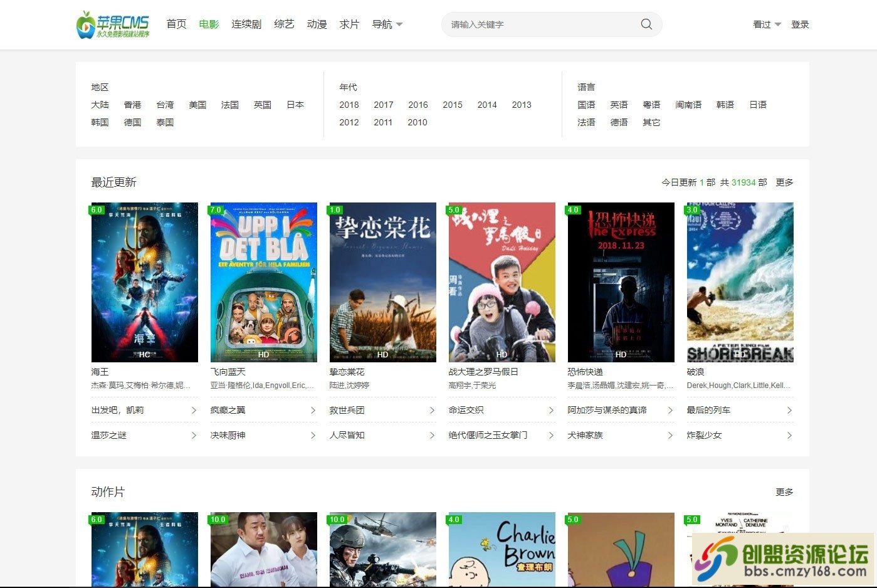Open 海王 poster in 最近更新
The image size is (877, 588).
point(145,282)
